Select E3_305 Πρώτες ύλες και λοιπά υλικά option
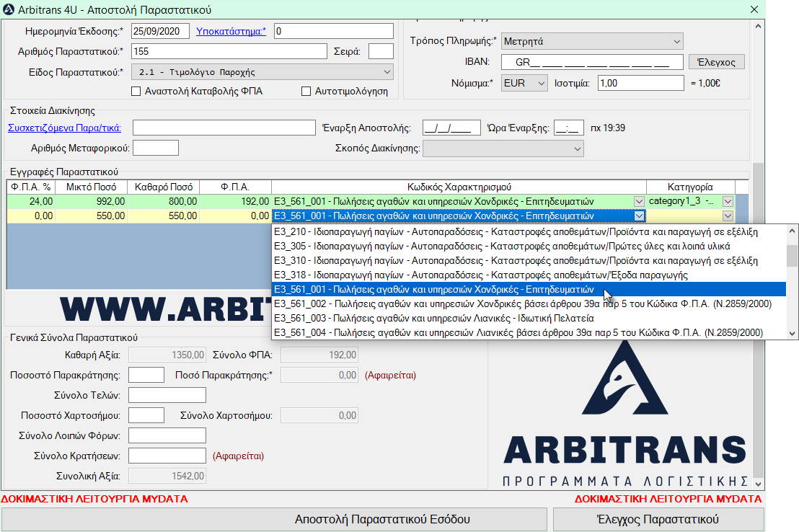This screenshot has height=532, width=799. (x=529, y=246)
